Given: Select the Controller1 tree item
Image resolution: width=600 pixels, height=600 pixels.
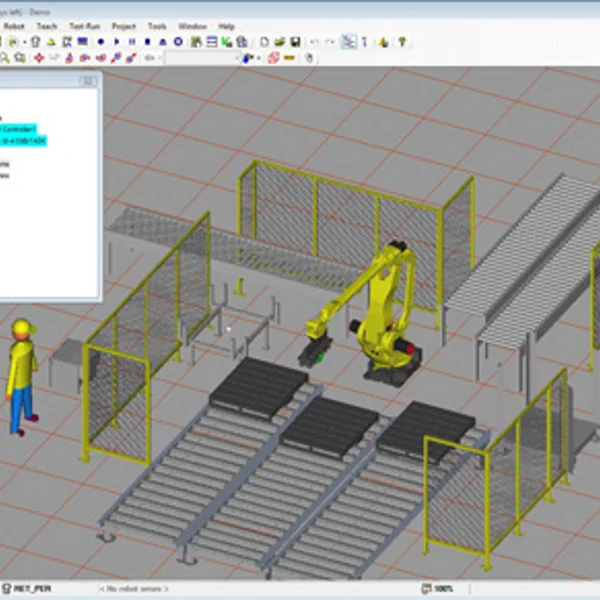Looking at the screenshot, I should [18, 129].
